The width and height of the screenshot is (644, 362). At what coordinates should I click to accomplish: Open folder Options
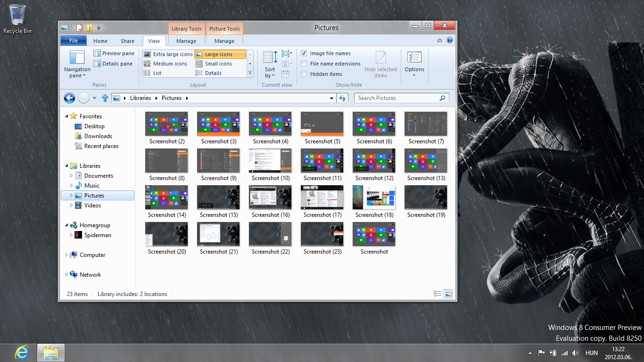tap(414, 64)
